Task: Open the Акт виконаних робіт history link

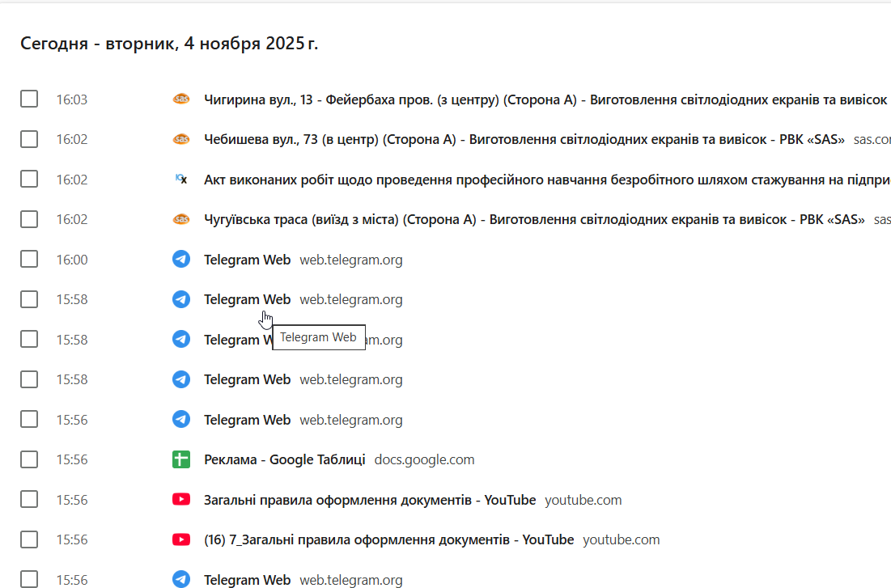Action: point(547,180)
